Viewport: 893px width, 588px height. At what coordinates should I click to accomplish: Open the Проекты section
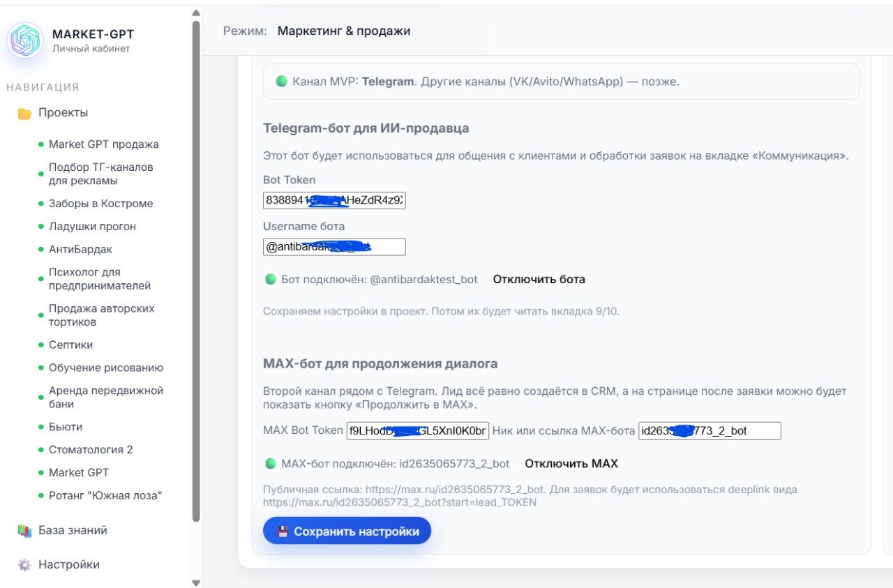[x=63, y=113]
